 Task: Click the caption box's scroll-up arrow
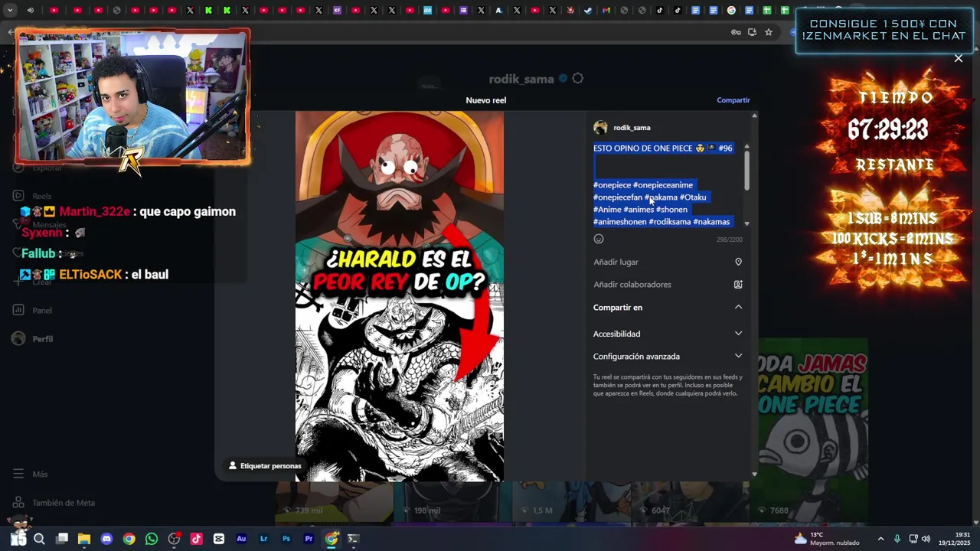click(x=746, y=146)
